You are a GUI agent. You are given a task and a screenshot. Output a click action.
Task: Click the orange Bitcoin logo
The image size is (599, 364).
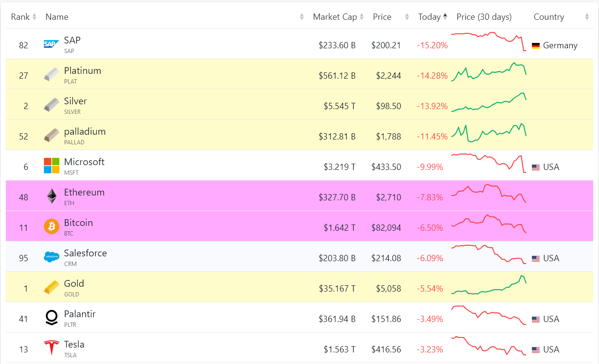click(x=51, y=226)
